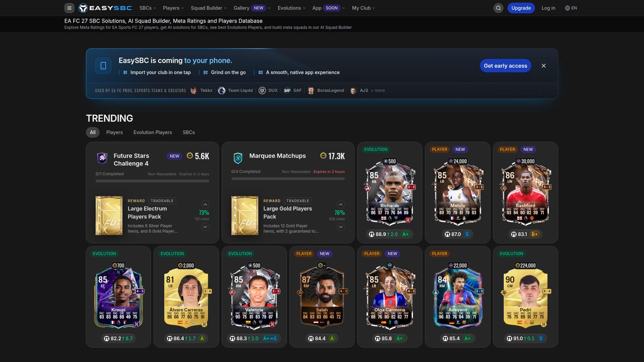Screen dimensions: 644x362
Task: Click the Log in link
Action: click(x=548, y=8)
